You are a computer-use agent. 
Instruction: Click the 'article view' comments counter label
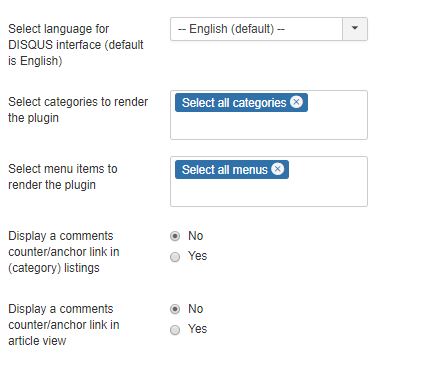64,325
